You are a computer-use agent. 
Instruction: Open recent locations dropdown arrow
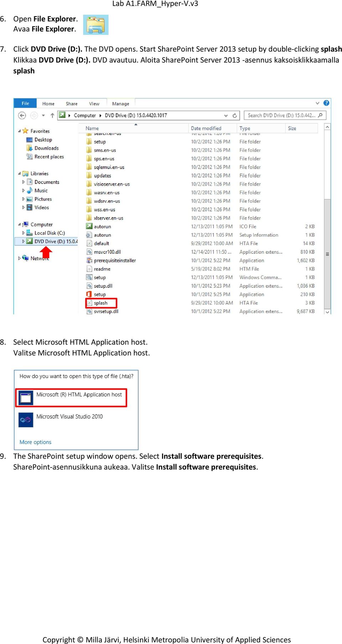point(43,115)
